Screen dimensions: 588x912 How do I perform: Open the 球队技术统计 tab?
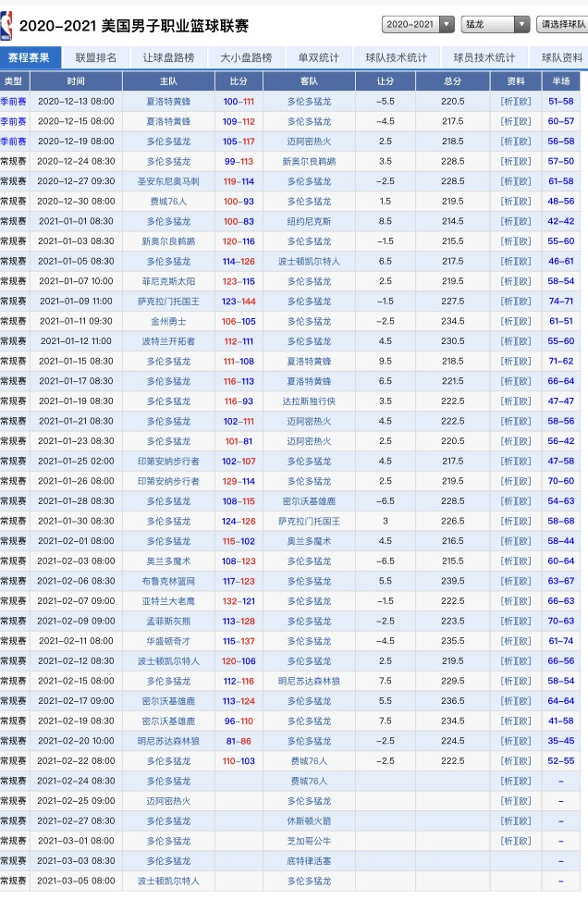(396, 57)
